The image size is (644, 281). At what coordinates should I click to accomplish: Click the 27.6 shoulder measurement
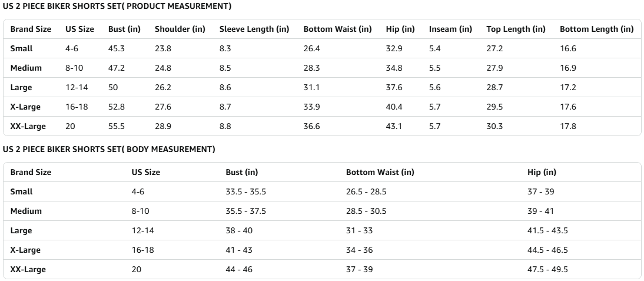tap(163, 107)
